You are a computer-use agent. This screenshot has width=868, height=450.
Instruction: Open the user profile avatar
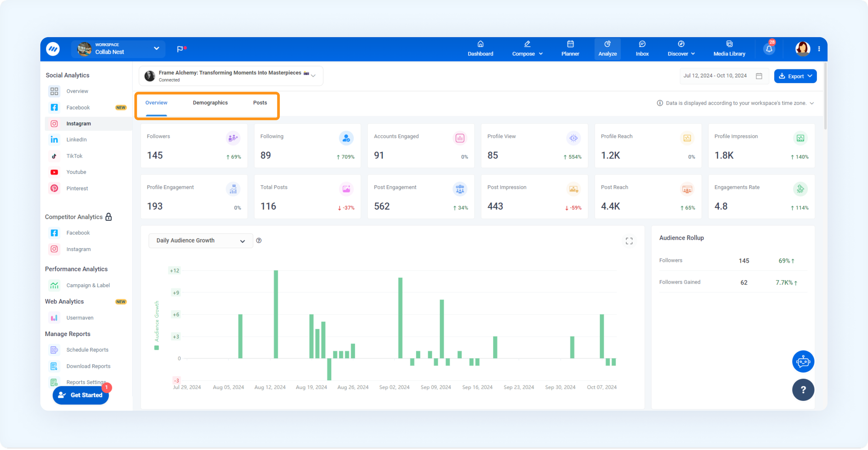802,49
